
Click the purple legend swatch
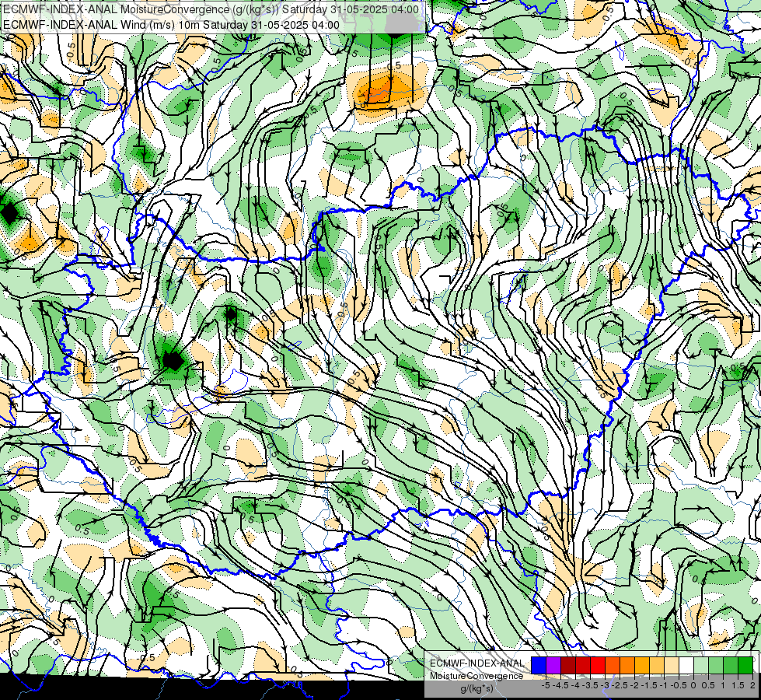pos(553,665)
